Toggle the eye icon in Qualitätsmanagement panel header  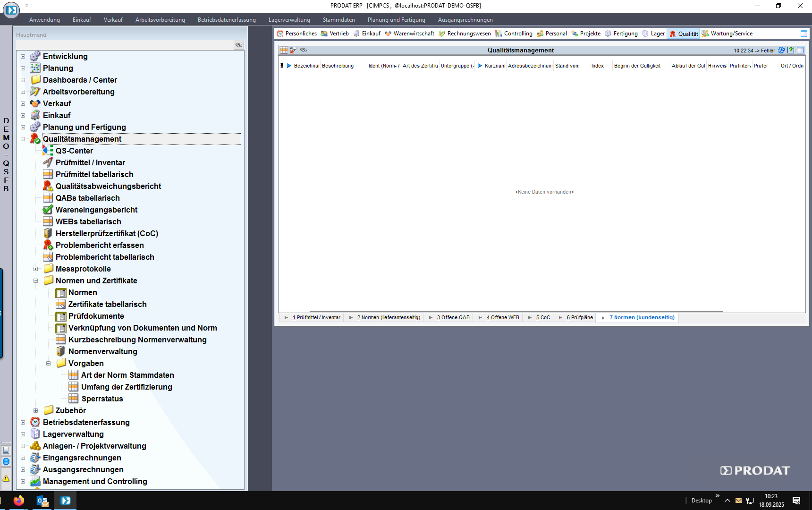304,50
